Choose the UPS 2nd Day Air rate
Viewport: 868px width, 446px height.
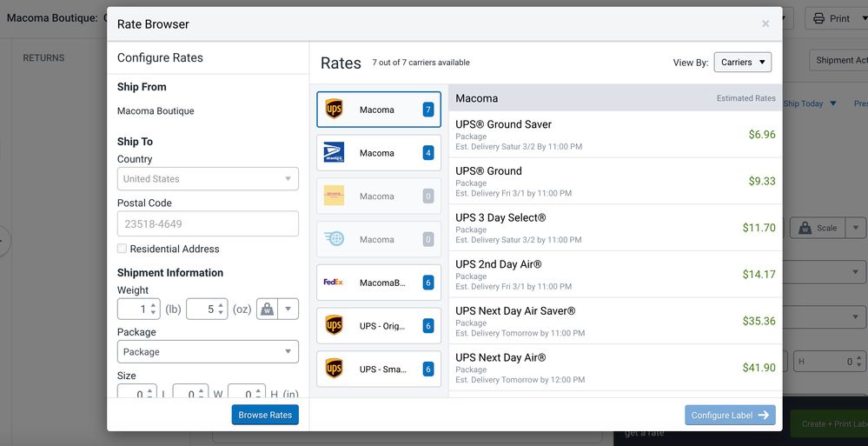615,275
